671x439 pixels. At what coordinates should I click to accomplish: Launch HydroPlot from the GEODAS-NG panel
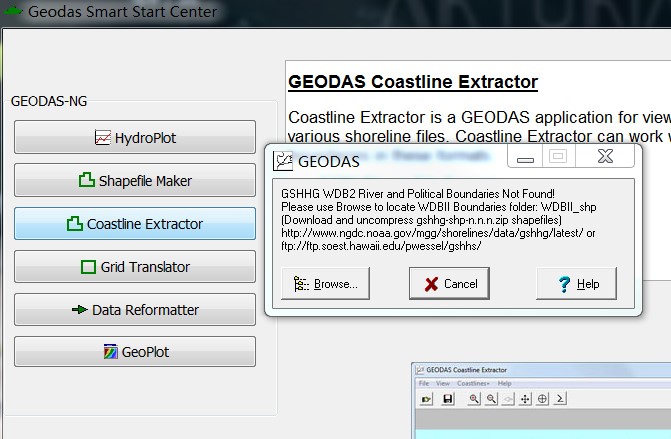135,137
